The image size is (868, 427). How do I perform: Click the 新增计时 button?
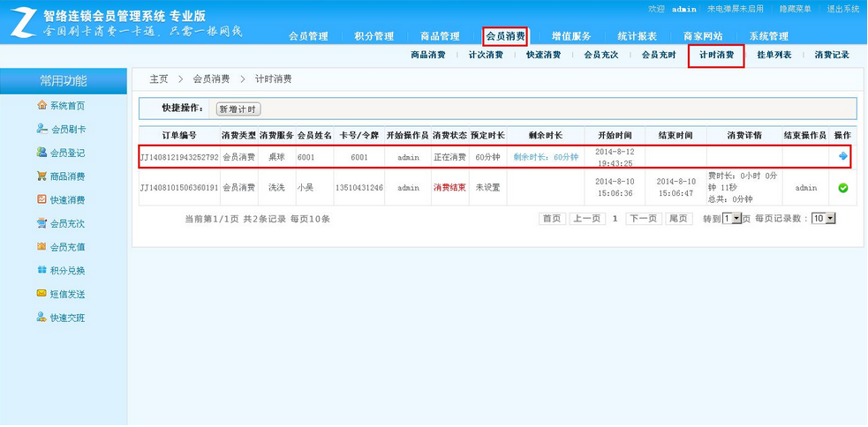238,109
